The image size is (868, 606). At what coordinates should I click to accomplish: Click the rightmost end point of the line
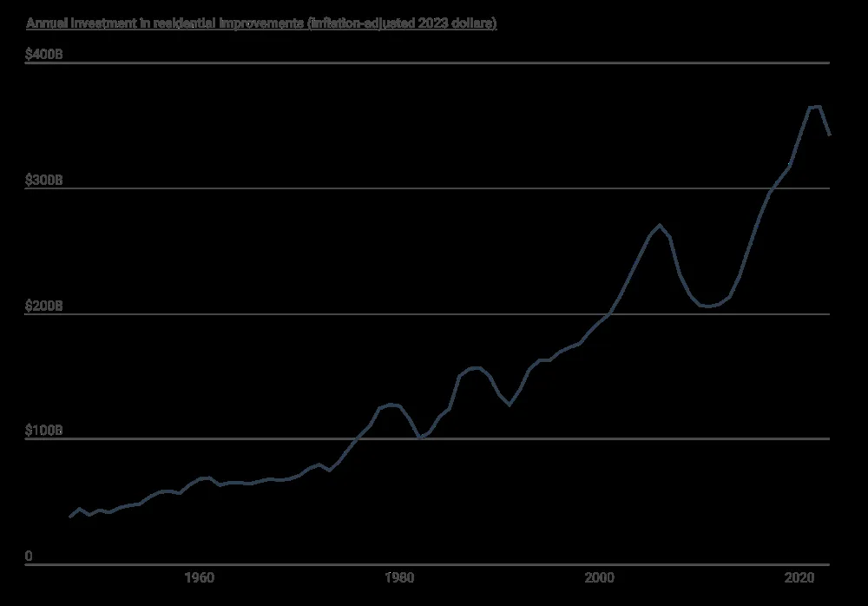(830, 135)
